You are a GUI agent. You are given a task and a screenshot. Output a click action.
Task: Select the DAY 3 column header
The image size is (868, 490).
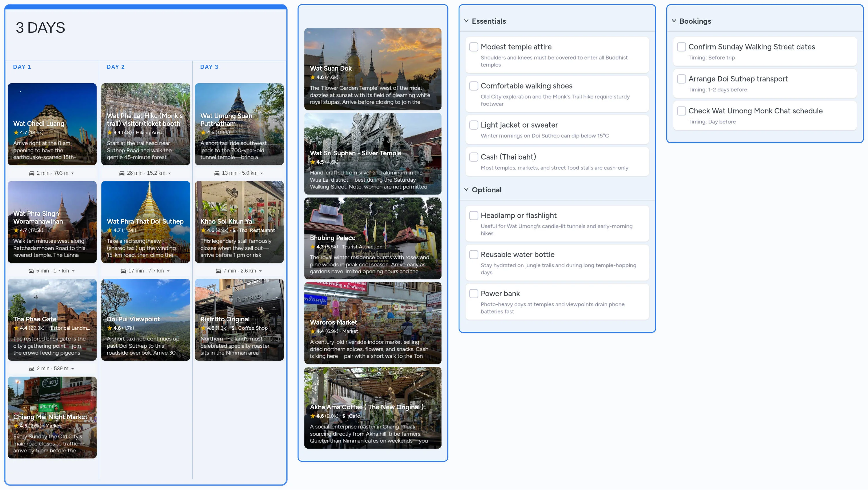(x=209, y=67)
